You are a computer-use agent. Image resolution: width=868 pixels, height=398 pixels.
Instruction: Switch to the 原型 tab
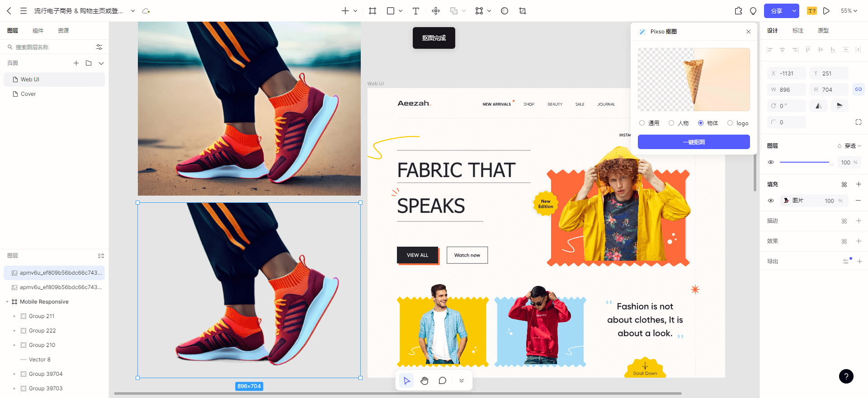823,31
